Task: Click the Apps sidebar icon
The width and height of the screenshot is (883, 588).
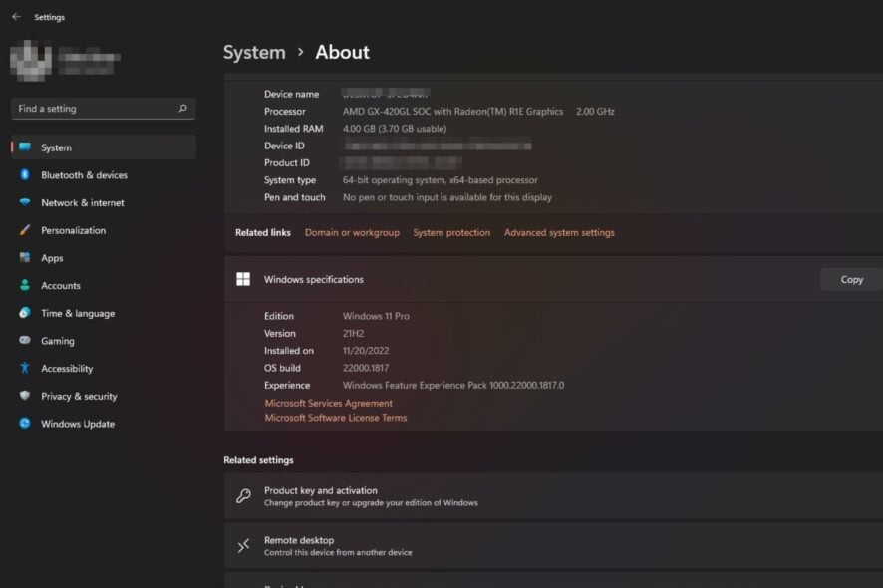Action: pos(25,258)
